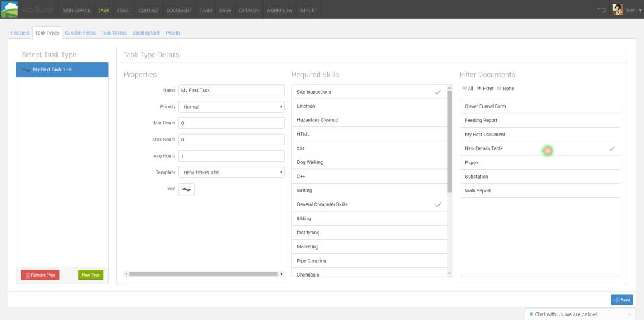Select the Filter radio button

(x=479, y=88)
